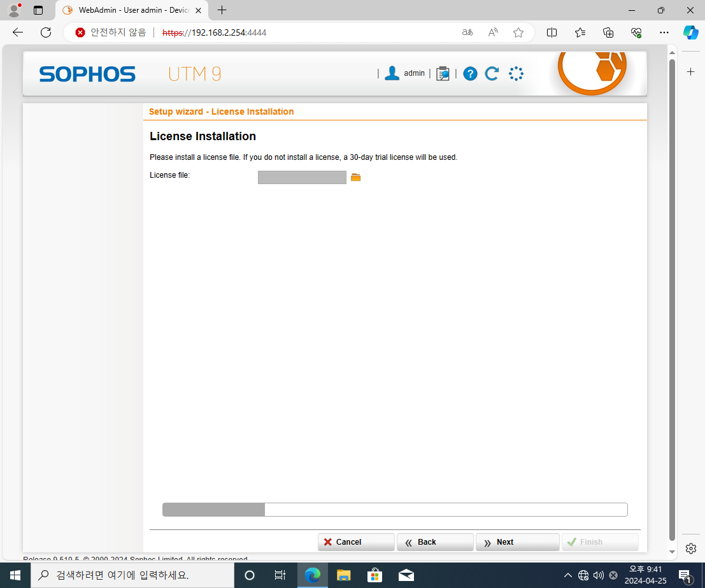Toggle the split screen icon
The height and width of the screenshot is (588, 705).
pyautogui.click(x=552, y=32)
